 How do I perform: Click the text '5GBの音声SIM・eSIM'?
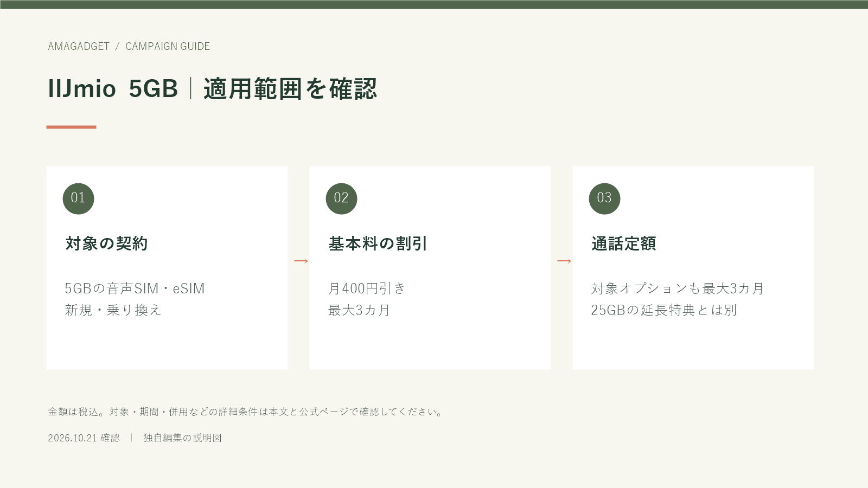coord(135,288)
